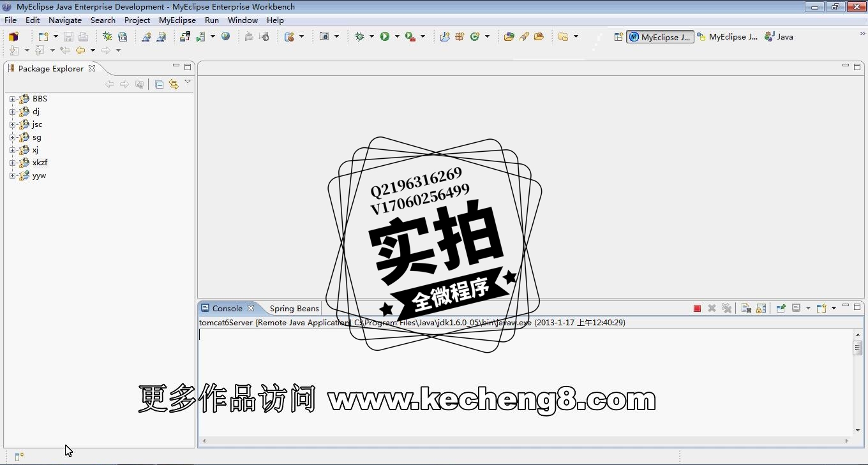Click the Print toolbar icon
The height and width of the screenshot is (465, 868).
[x=83, y=37]
